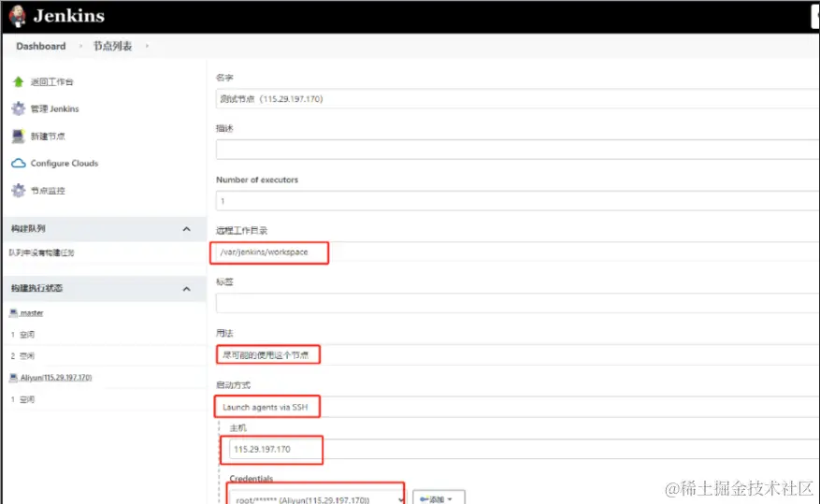This screenshot has height=504, width=820.
Task: Select master executor 1 空闲 row
Action: [105, 334]
